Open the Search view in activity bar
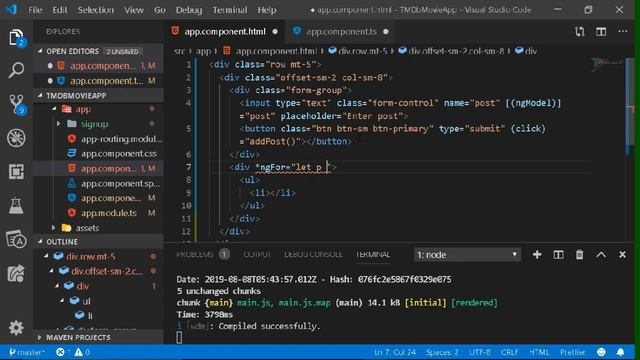This screenshot has height=360, width=640. click(16, 71)
